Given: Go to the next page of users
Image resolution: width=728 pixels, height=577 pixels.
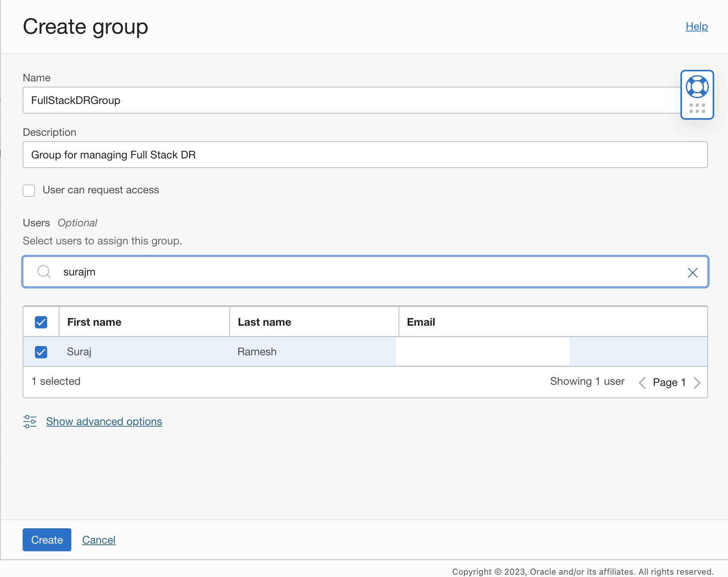Looking at the screenshot, I should pos(697,382).
